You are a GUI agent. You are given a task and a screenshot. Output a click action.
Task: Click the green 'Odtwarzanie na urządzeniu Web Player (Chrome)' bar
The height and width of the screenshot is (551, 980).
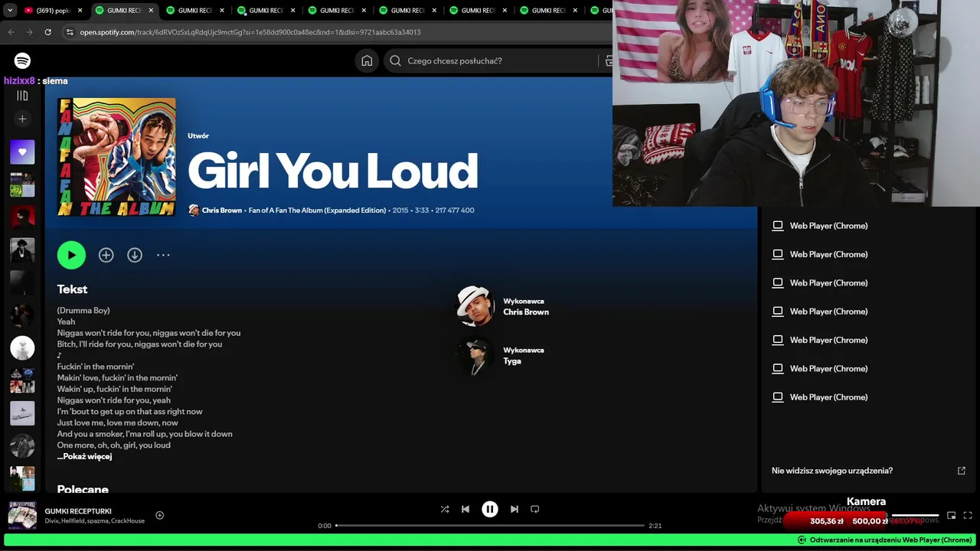490,540
